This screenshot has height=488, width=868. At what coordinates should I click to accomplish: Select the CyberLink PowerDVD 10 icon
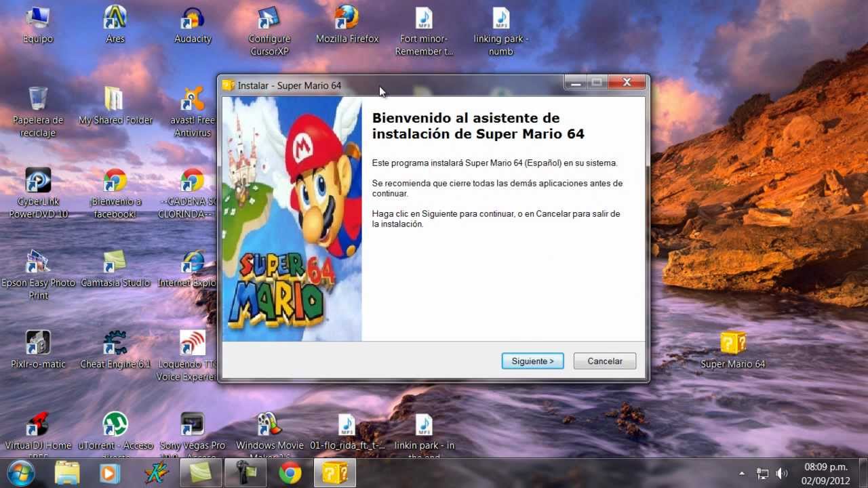point(38,194)
